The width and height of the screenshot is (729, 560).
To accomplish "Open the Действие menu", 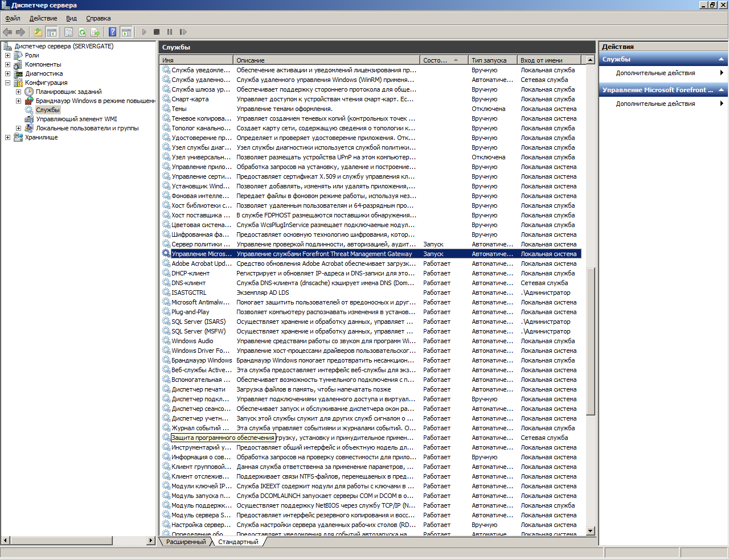I will click(43, 19).
